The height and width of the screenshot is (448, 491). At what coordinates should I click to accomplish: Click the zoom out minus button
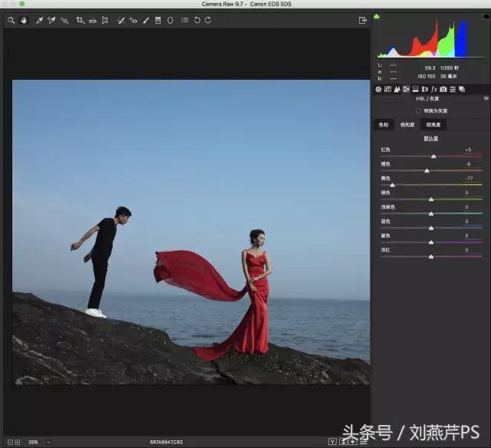click(x=10, y=442)
